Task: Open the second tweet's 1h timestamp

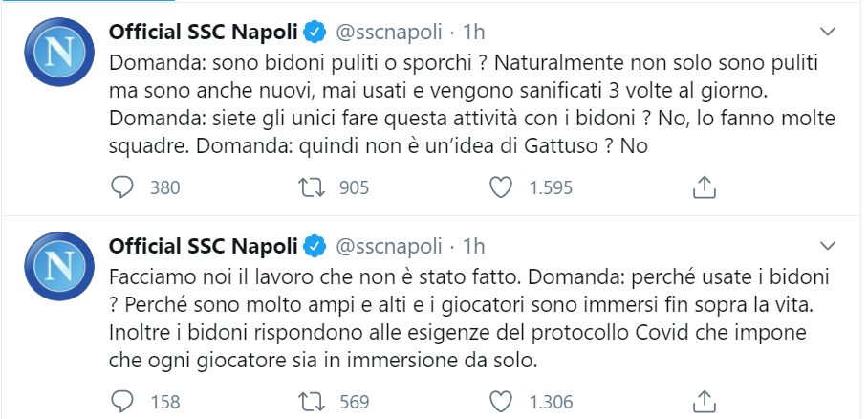Action: [x=473, y=246]
